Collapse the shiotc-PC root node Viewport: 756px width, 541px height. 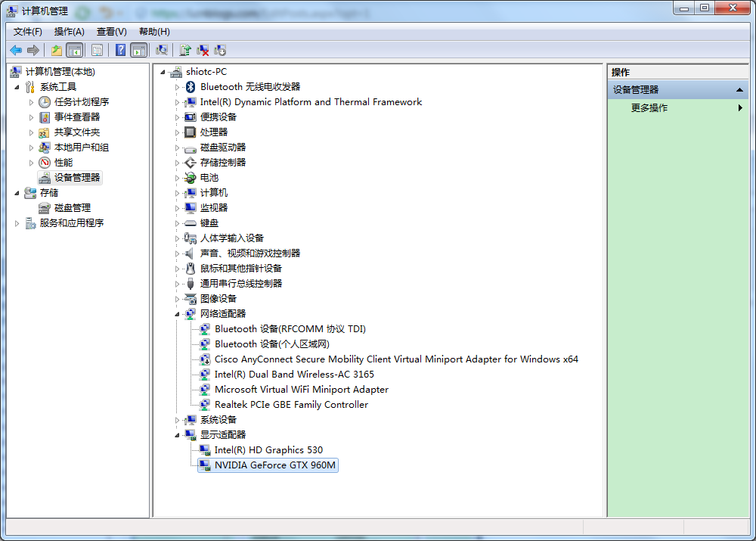tap(163, 73)
